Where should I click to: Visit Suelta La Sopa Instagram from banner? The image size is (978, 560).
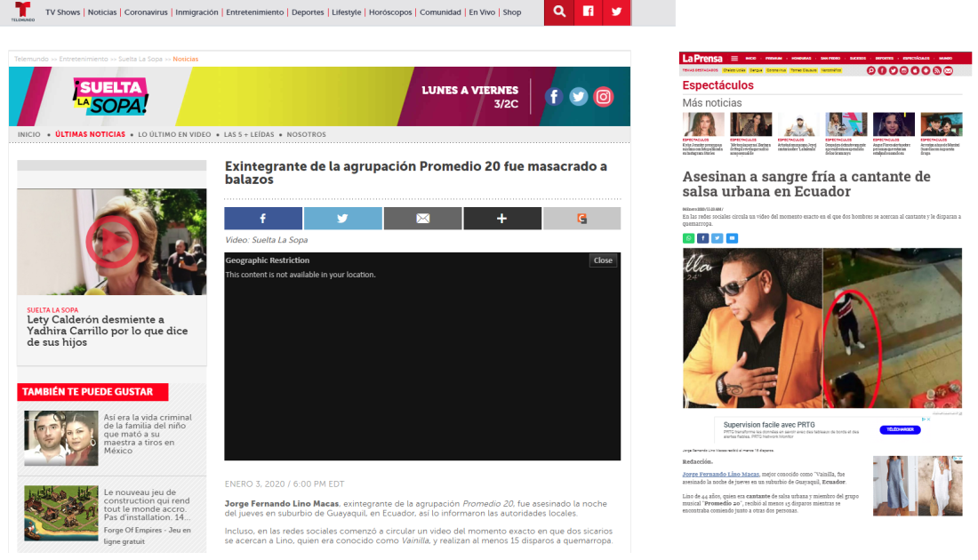coord(603,97)
